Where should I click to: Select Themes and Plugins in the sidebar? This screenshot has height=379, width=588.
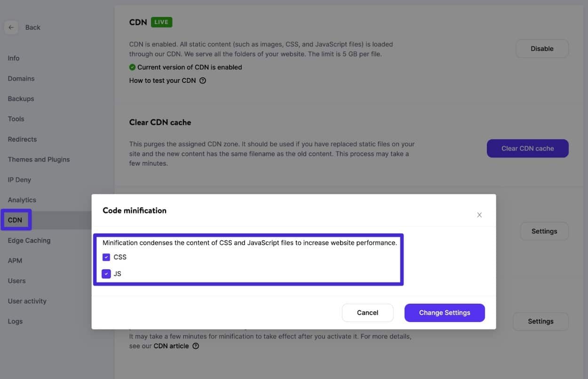[38, 159]
